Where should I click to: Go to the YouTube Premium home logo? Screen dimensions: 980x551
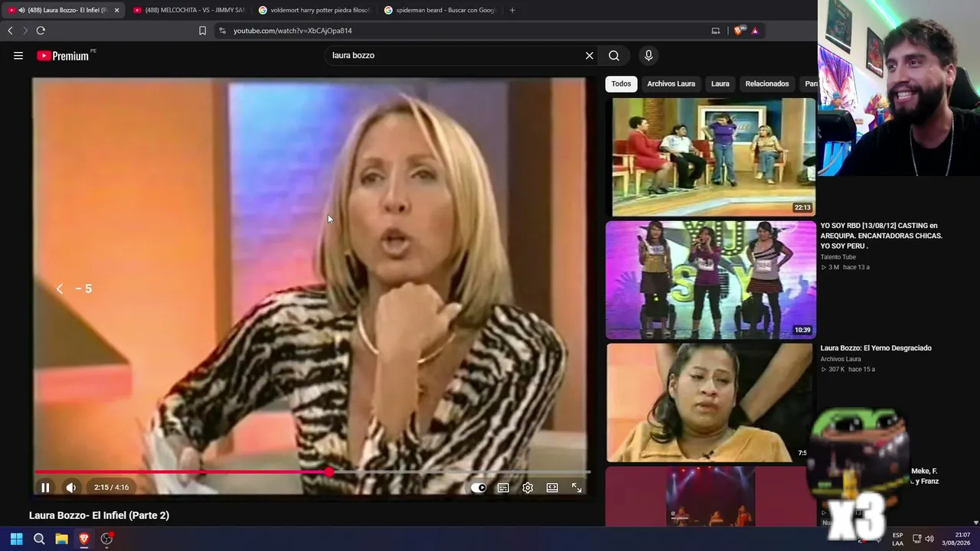64,55
